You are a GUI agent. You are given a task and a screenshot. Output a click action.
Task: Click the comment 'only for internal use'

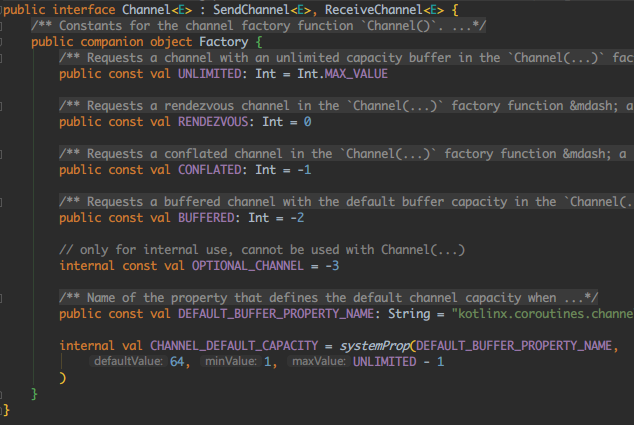pyautogui.click(x=262, y=250)
